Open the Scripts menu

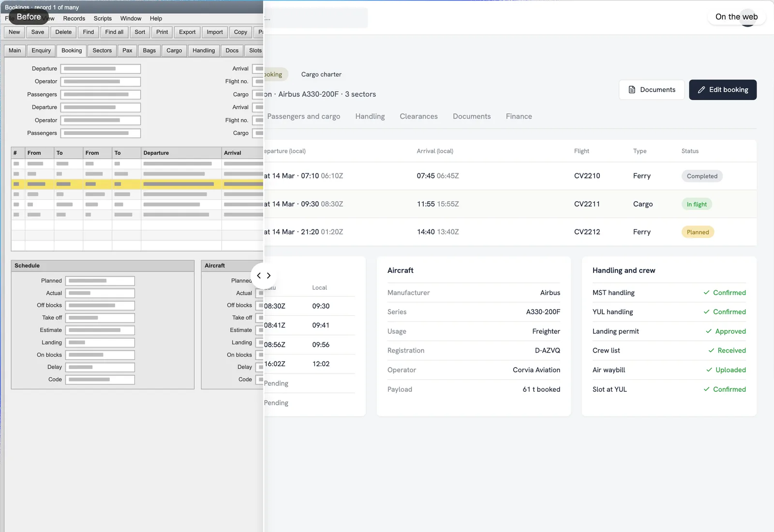[x=103, y=18]
